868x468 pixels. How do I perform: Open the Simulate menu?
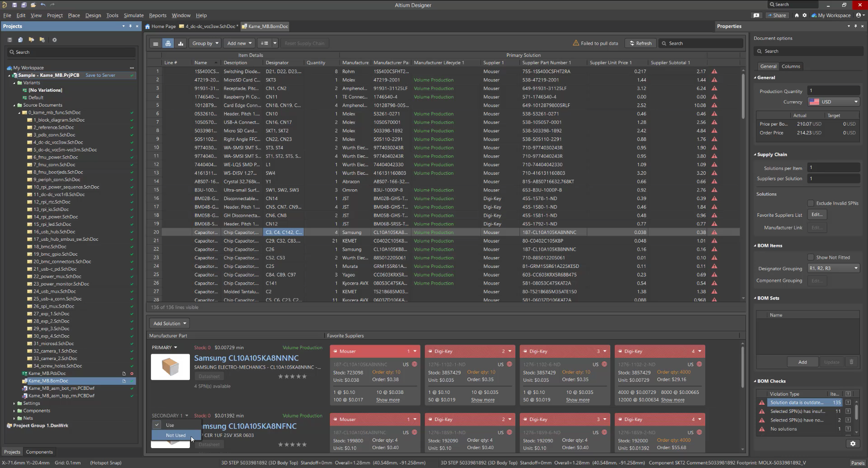(x=133, y=15)
